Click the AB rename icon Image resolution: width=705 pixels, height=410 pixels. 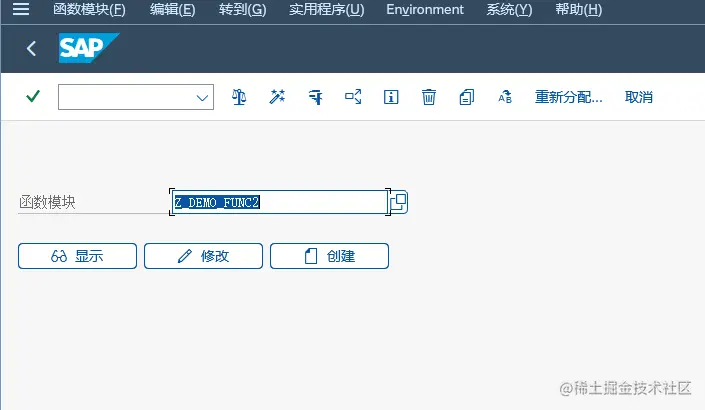click(x=505, y=97)
